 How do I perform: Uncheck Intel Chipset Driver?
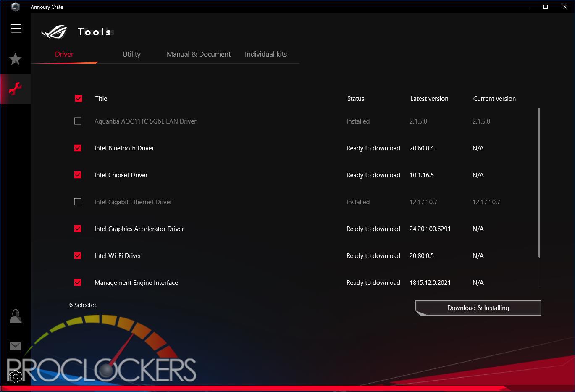point(78,175)
